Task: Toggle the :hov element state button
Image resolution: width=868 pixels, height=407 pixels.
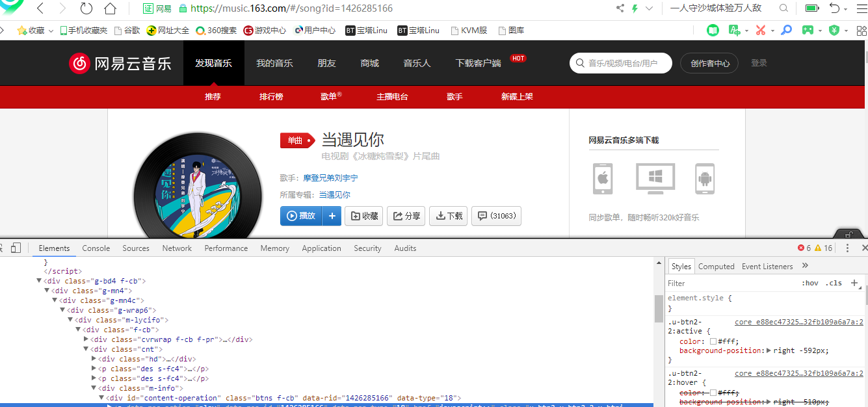Action: [810, 283]
